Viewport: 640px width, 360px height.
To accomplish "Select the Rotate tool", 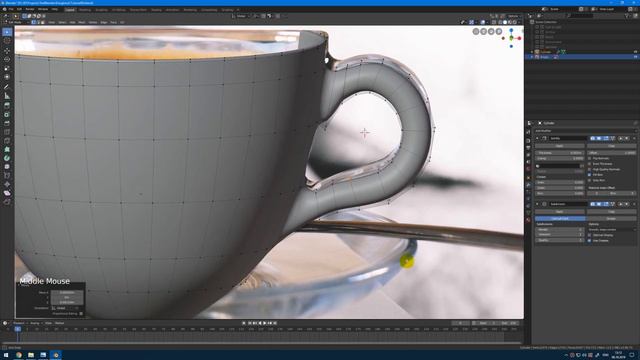I will 7,59.
